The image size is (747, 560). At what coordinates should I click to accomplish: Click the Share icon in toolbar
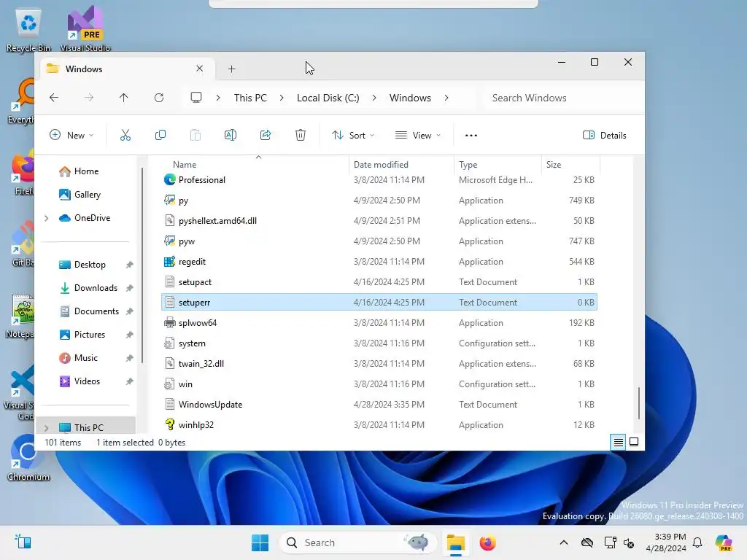coord(266,135)
